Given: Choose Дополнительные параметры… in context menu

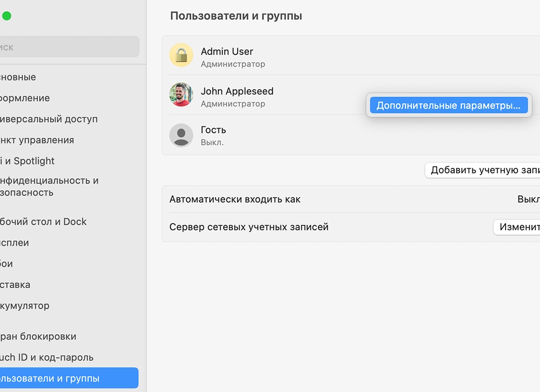Looking at the screenshot, I should (x=449, y=105).
